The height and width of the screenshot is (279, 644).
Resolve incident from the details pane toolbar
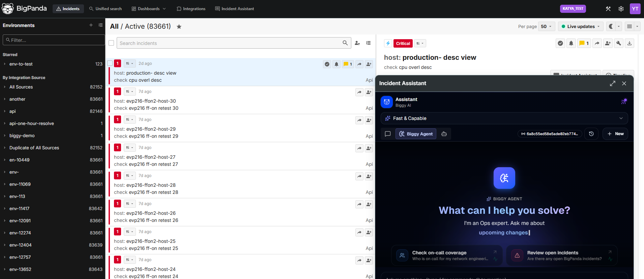click(x=560, y=43)
